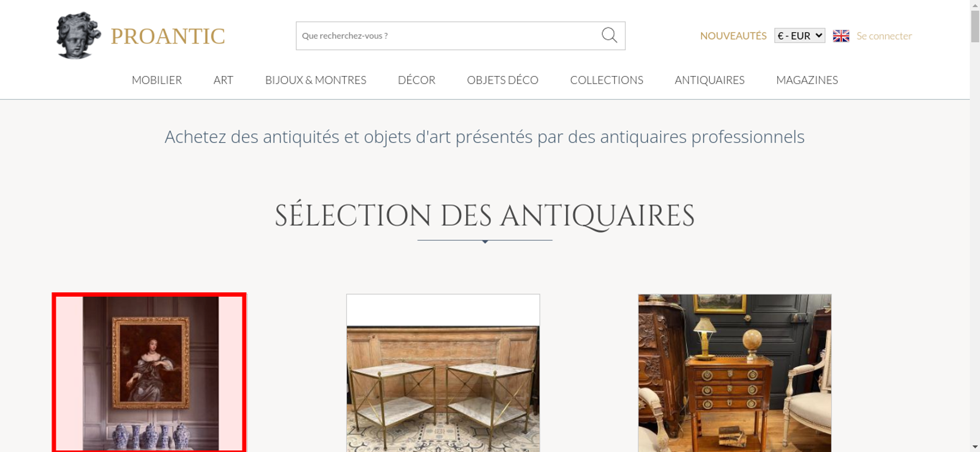Viewport: 980px width, 452px height.
Task: Click the Se connecter link
Action: pyautogui.click(x=884, y=36)
